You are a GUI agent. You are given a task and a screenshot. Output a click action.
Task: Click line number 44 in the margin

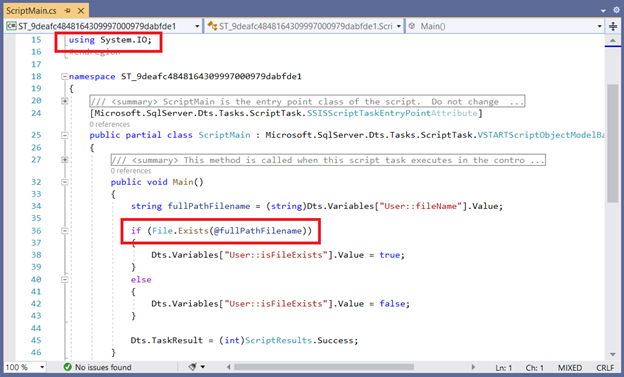point(36,328)
